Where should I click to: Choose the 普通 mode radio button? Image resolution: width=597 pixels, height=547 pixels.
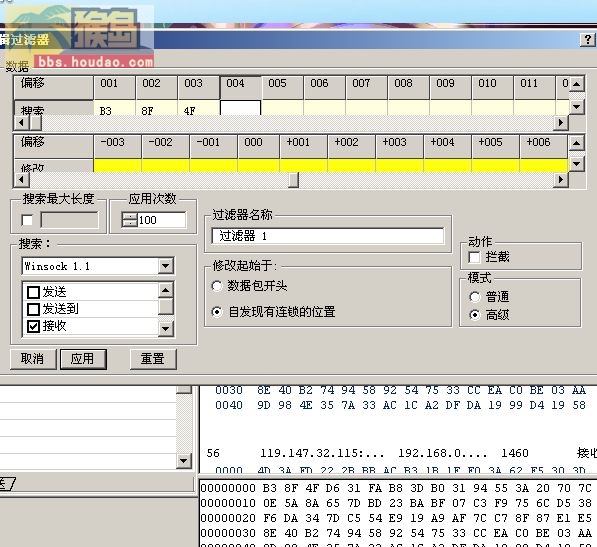tap(475, 297)
